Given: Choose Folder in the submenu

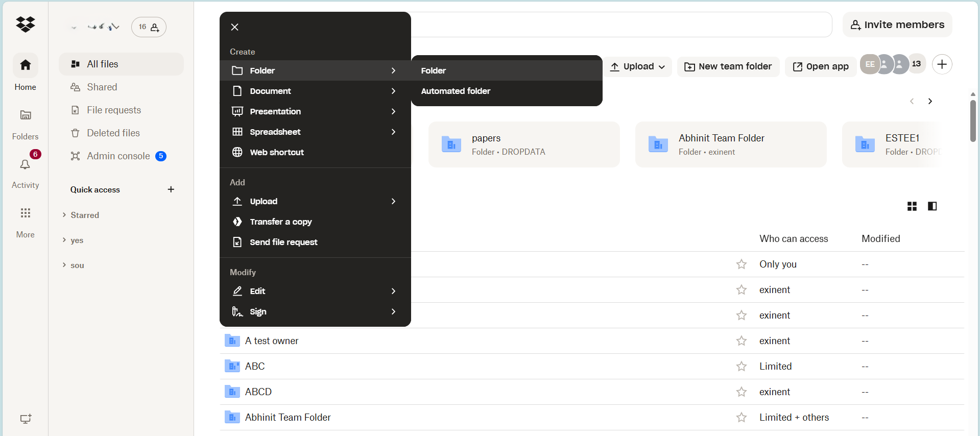Looking at the screenshot, I should click(x=507, y=70).
